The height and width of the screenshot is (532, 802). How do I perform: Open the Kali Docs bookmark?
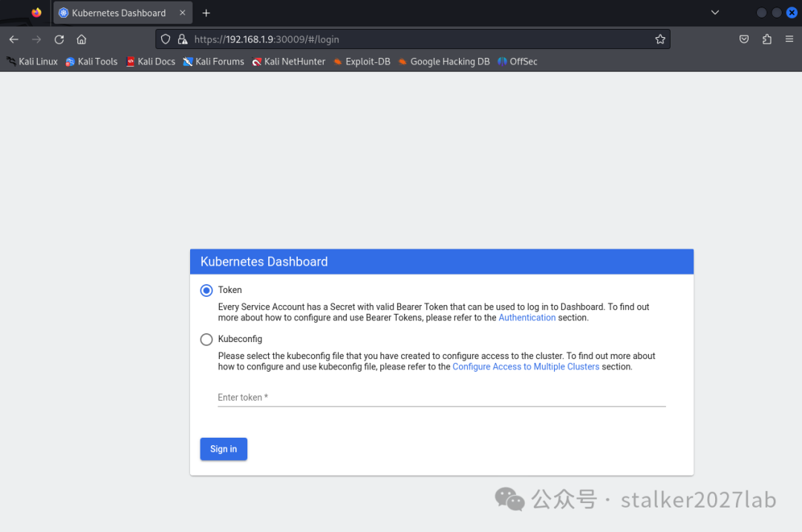pos(151,62)
